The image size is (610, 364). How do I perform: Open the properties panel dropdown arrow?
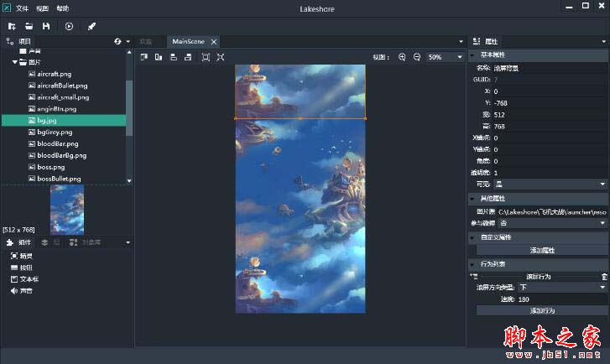tap(604, 42)
